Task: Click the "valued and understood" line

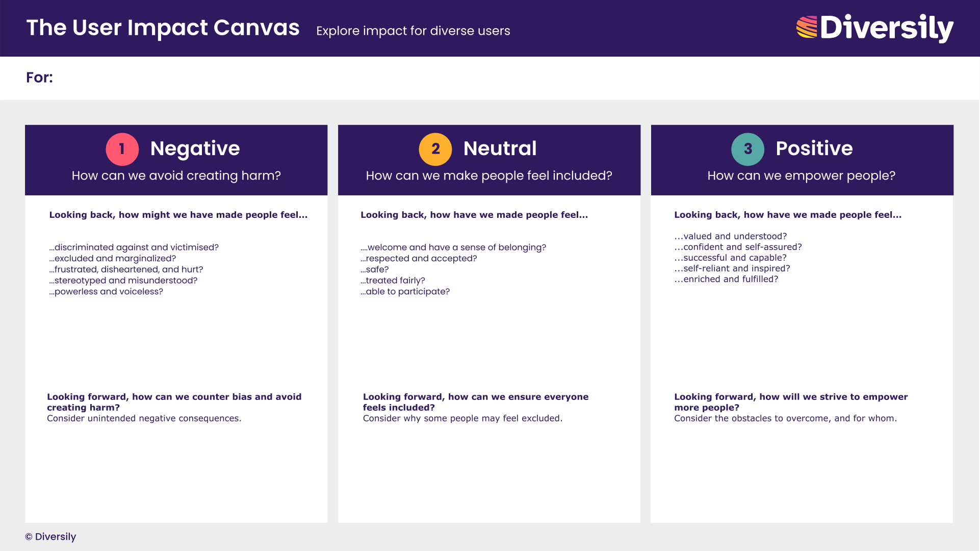Action: 730,236
